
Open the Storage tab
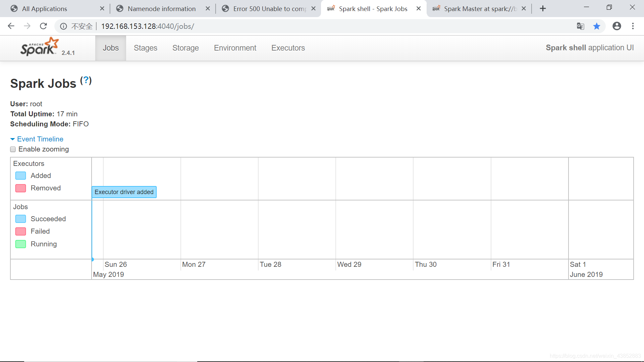[x=185, y=48]
